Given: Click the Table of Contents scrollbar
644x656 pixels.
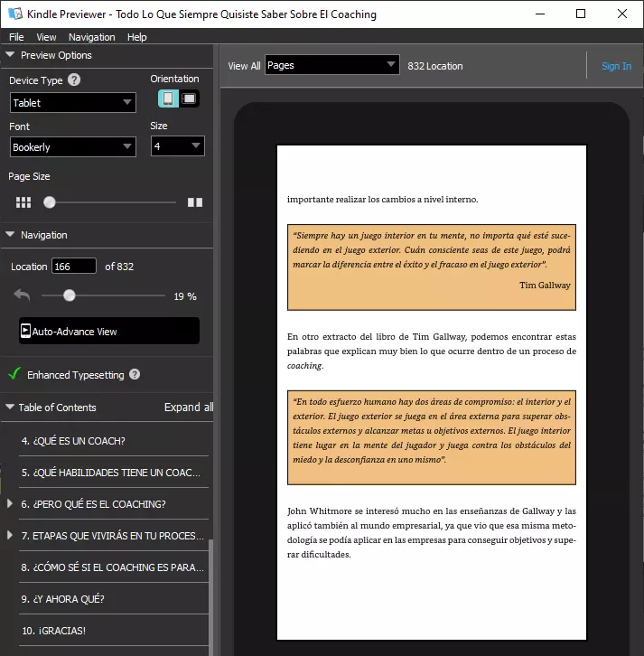Looking at the screenshot, I should click(210, 597).
